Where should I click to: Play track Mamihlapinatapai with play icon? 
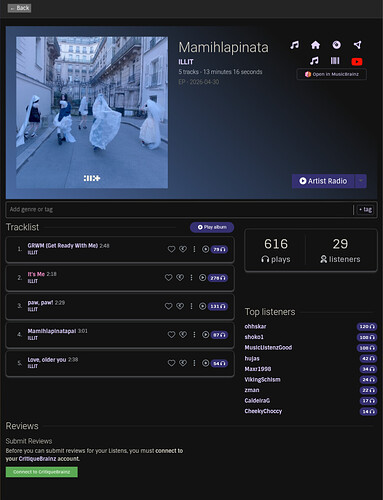[x=206, y=334]
